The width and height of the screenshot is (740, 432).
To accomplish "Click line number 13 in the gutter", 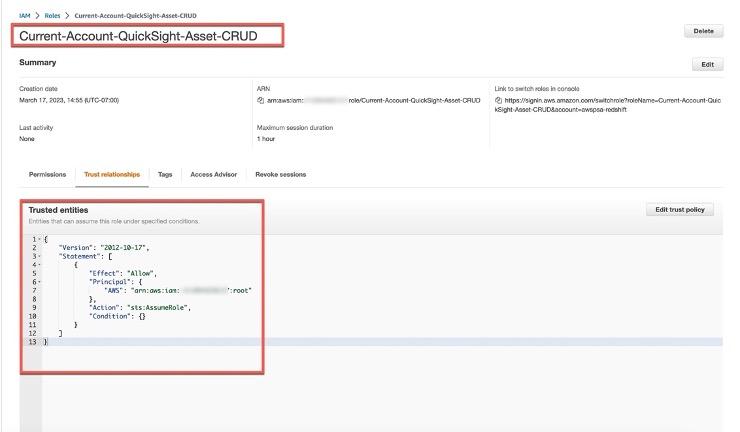I will pos(32,342).
